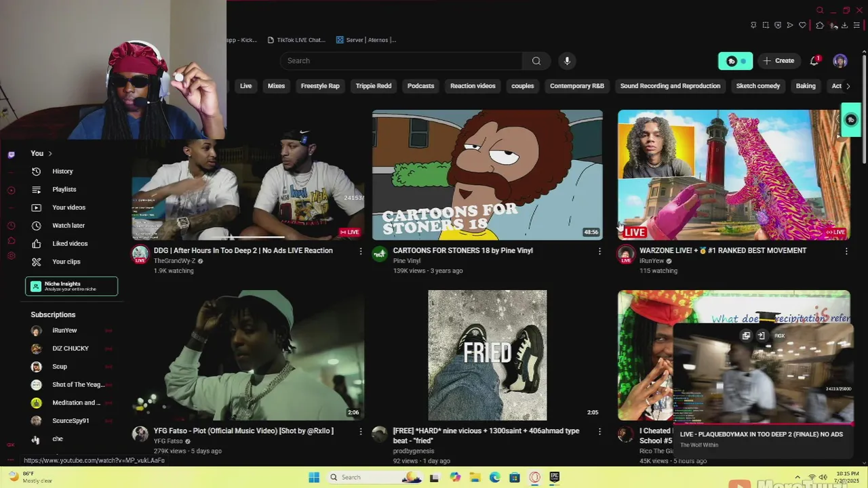
Task: Click the floating TubeBuddy side tab icon
Action: pos(851,120)
